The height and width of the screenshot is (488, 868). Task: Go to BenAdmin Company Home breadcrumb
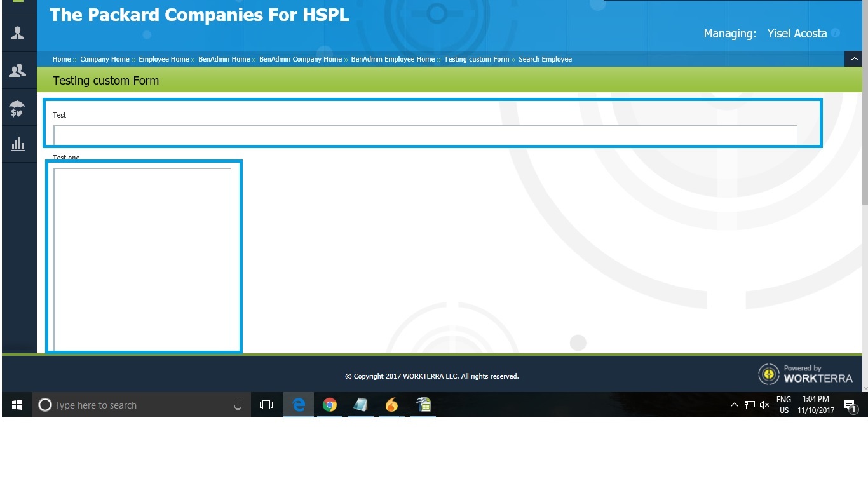301,59
